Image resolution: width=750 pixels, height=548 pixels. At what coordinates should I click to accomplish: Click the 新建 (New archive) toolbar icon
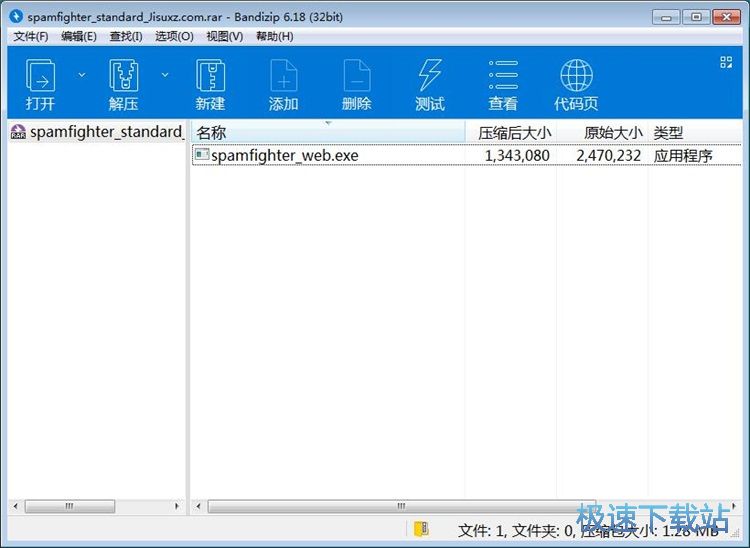pos(210,84)
